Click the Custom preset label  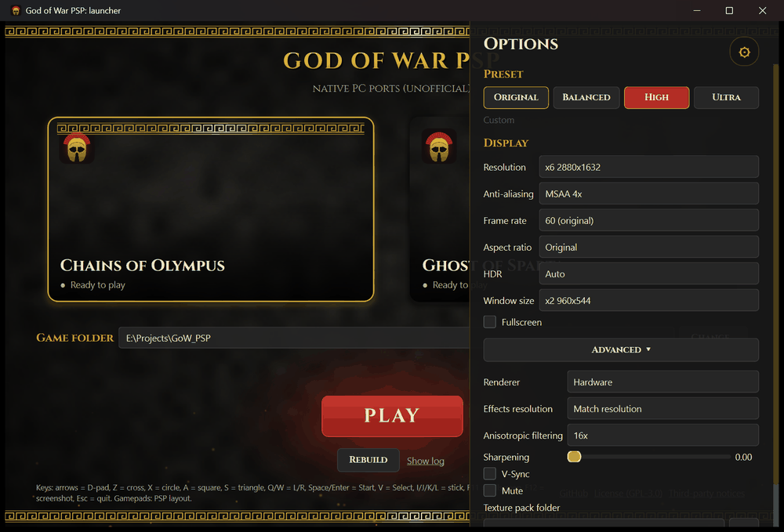[x=499, y=120]
